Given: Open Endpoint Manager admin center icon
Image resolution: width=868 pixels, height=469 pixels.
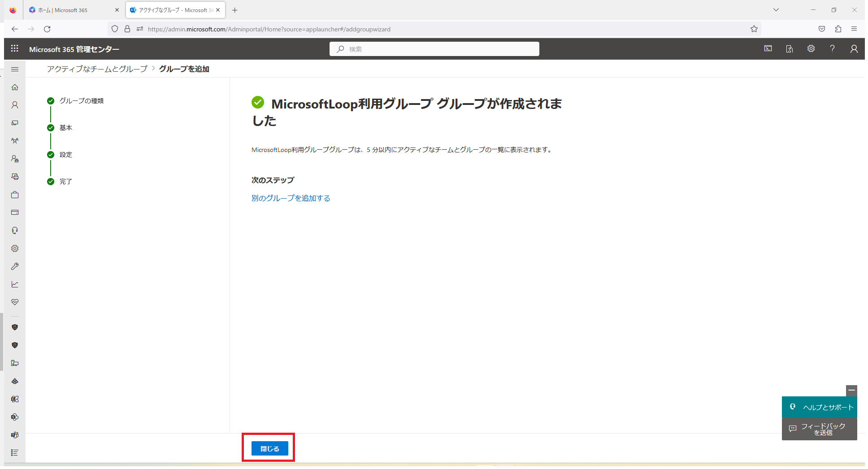Looking at the screenshot, I should click(x=15, y=363).
